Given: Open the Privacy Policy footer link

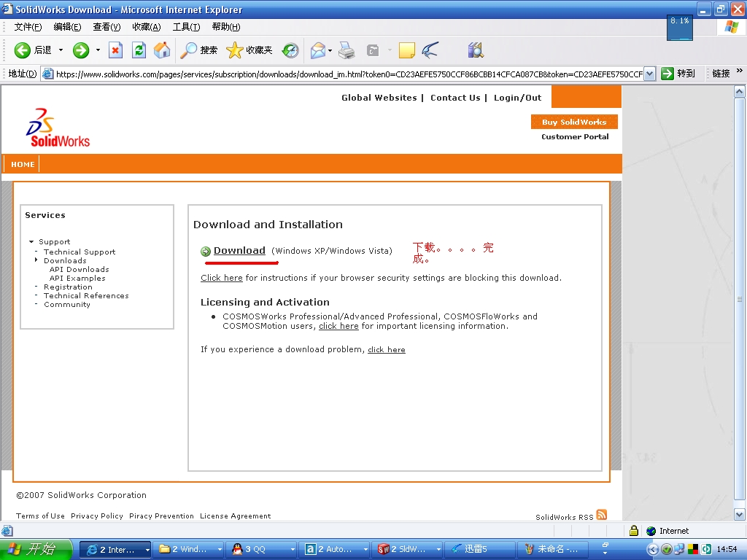Looking at the screenshot, I should pyautogui.click(x=97, y=516).
